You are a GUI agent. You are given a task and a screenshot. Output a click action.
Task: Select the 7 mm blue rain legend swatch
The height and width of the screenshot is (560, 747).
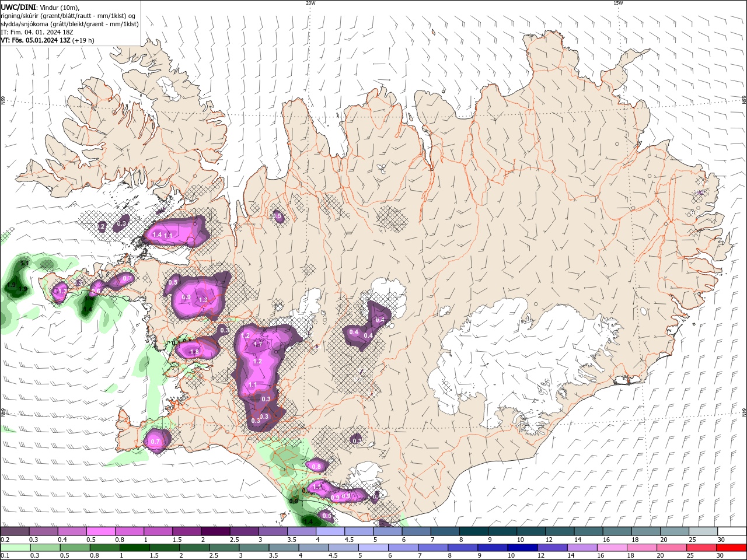pyautogui.click(x=434, y=548)
